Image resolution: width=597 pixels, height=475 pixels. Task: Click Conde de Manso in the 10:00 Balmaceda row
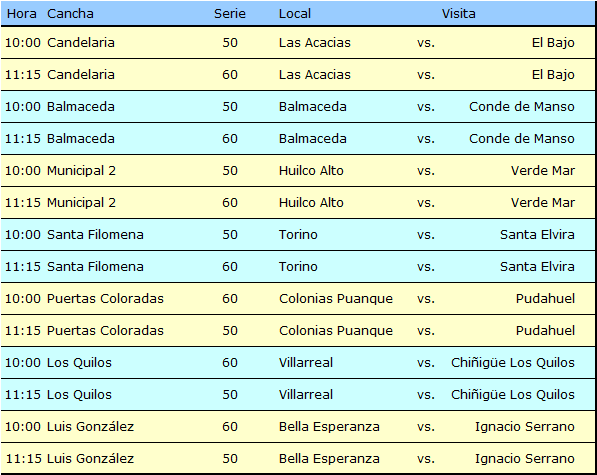point(522,107)
